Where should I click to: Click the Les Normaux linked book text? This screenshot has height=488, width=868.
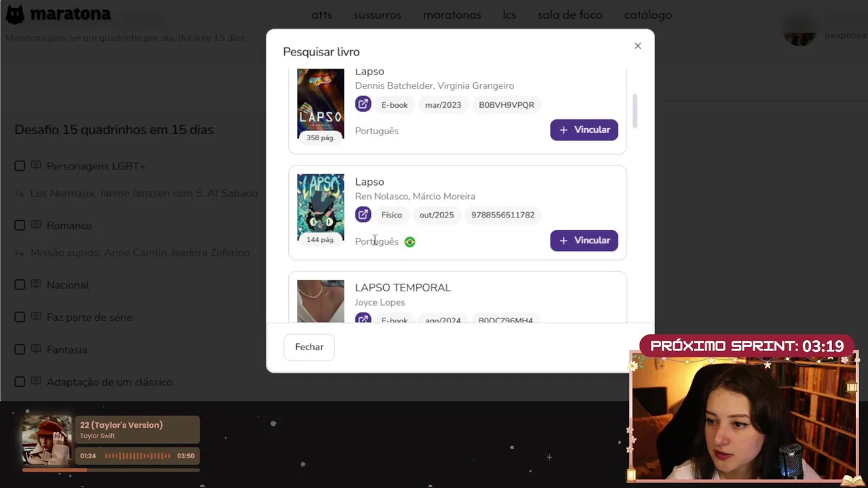(144, 194)
